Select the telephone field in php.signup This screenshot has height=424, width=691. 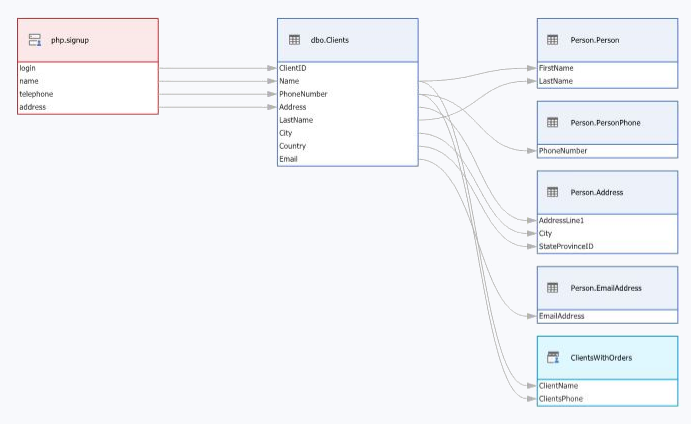pyautogui.click(x=36, y=94)
